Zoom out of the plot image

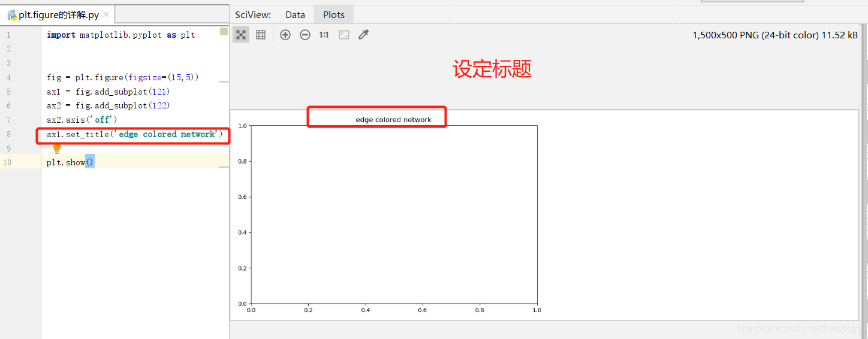(305, 35)
